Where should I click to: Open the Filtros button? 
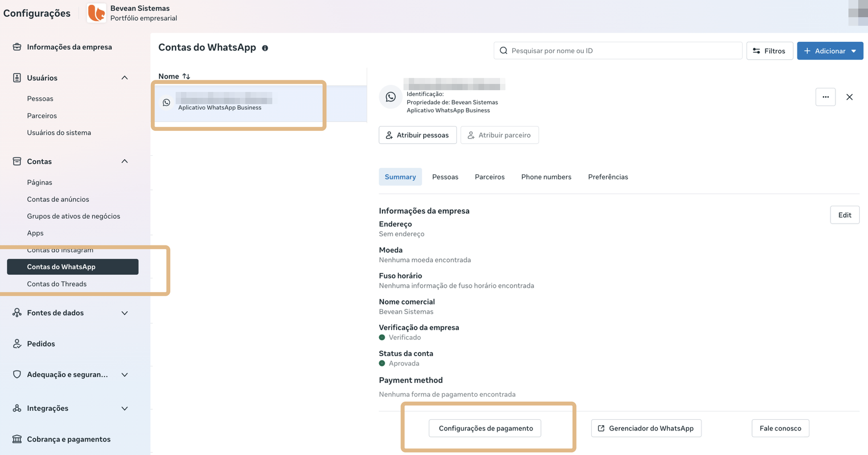point(769,51)
